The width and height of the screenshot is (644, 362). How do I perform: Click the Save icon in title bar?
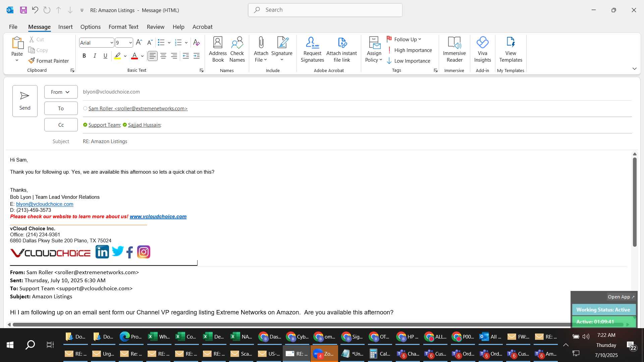(x=23, y=10)
